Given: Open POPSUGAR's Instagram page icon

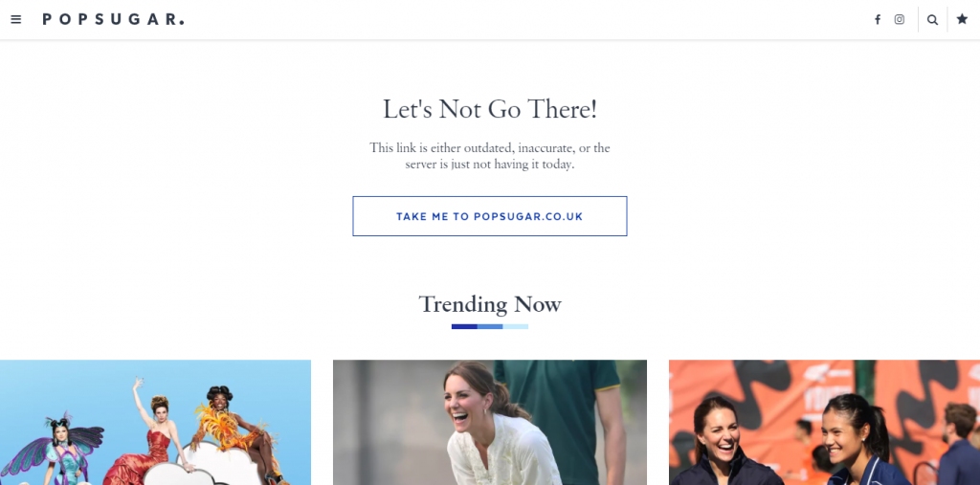Looking at the screenshot, I should (900, 19).
